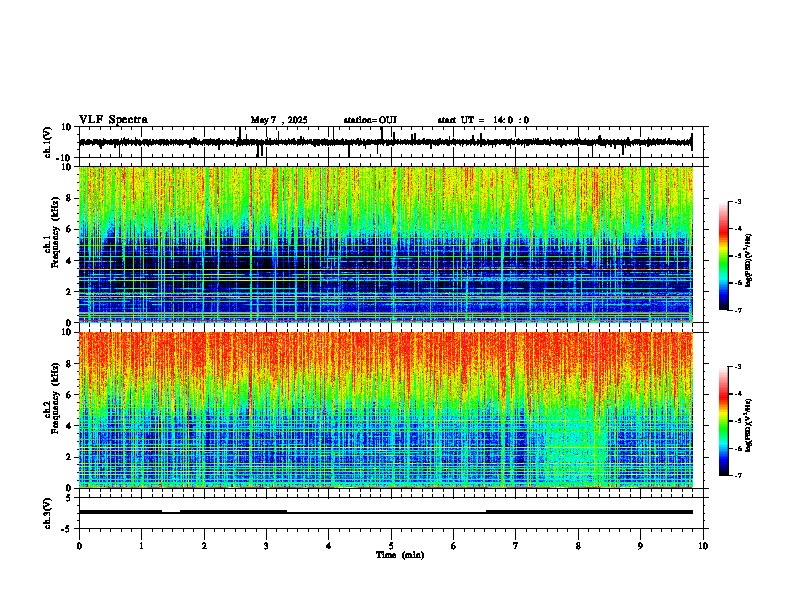The width and height of the screenshot is (792, 612).
Task: Click the "Time (min)" axis label
Action: click(400, 555)
